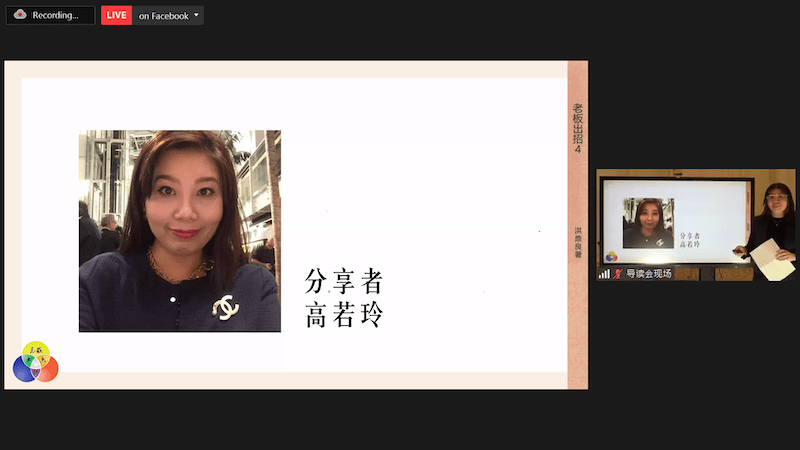Click the name 高若玲 on the slide
Image resolution: width=800 pixels, height=450 pixels.
[344, 316]
